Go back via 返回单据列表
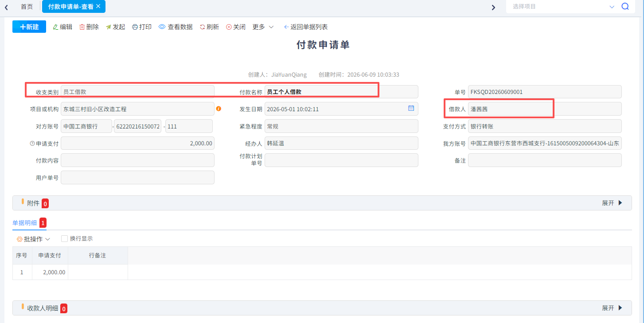 click(306, 27)
